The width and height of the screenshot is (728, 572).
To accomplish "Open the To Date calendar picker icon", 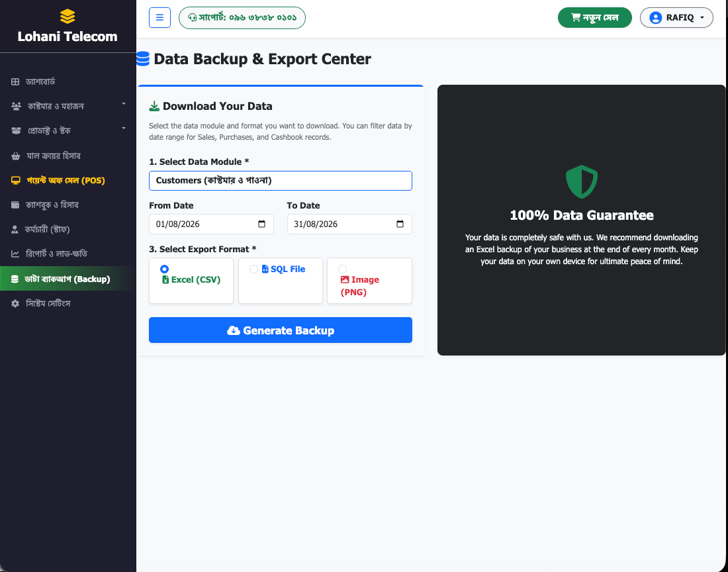I will point(400,224).
